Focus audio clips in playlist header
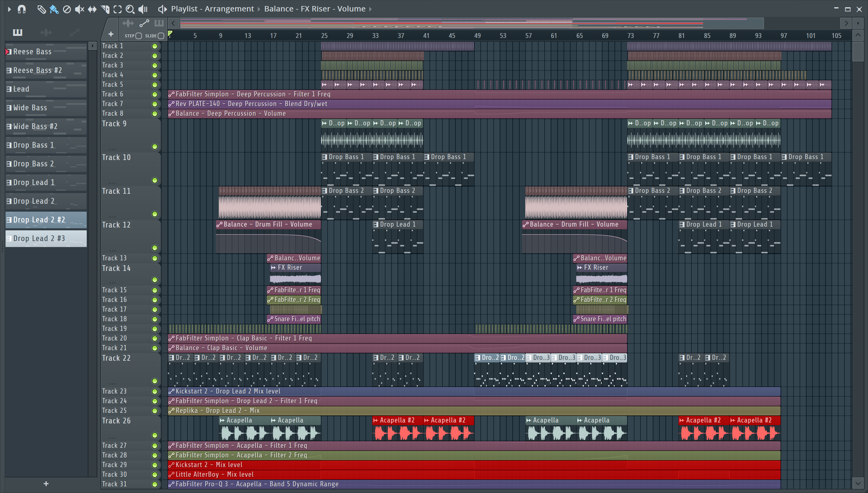The image size is (868, 493). coord(128,24)
